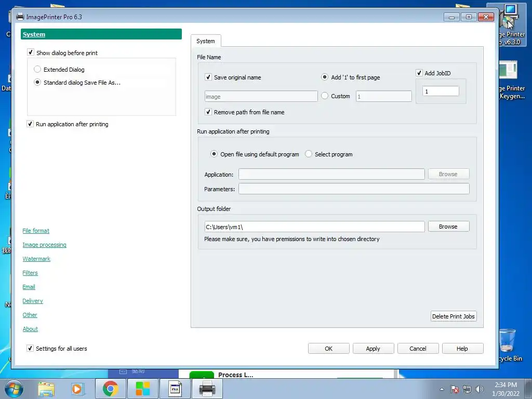The image size is (532, 399).
Task: Confirm settings with the OK button
Action: tap(329, 349)
